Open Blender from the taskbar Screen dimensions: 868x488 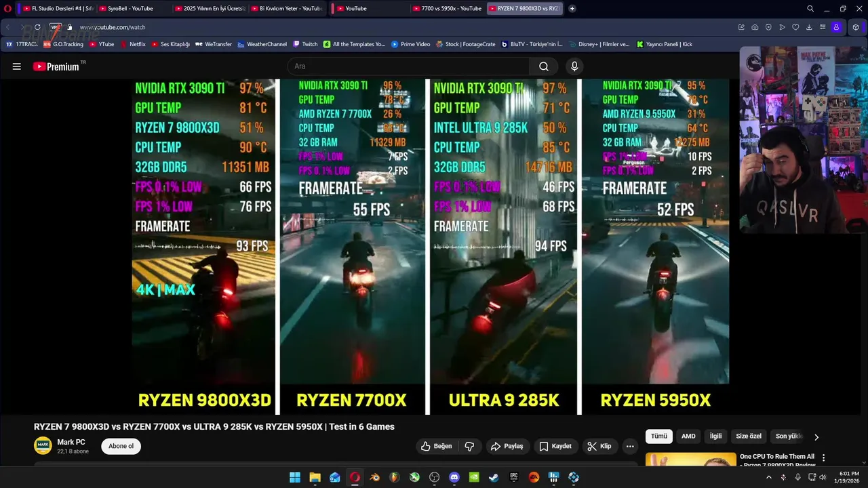pyautogui.click(x=374, y=477)
